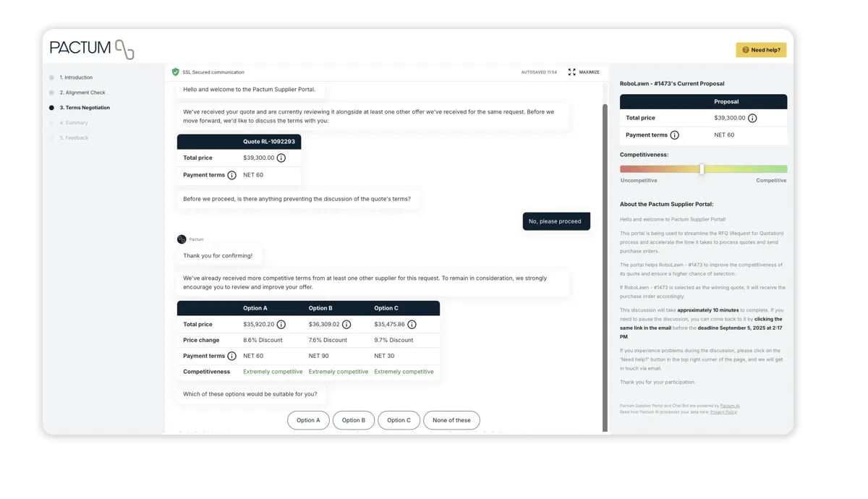
Task: Click the Alignment Check step bullet
Action: click(51, 93)
